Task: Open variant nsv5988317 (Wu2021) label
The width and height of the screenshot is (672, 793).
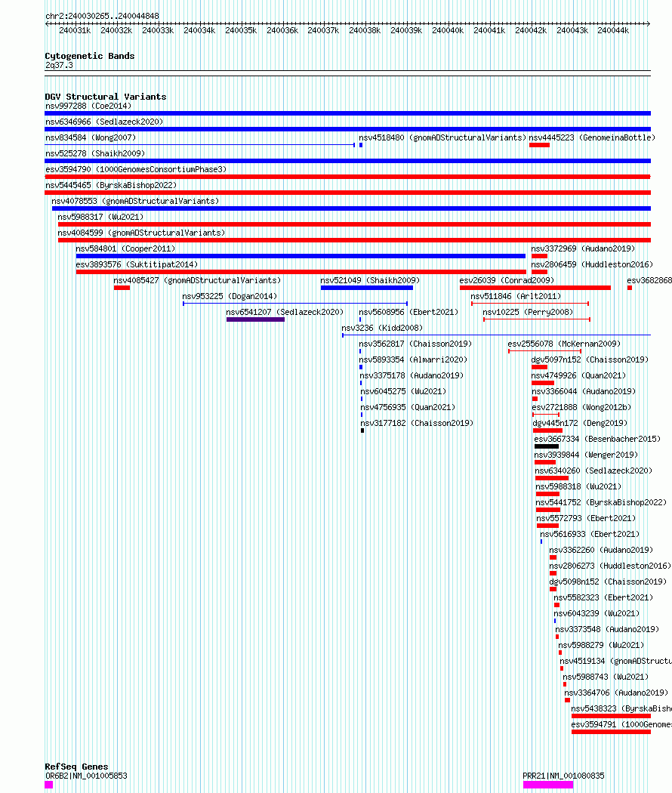Action: tap(100, 217)
